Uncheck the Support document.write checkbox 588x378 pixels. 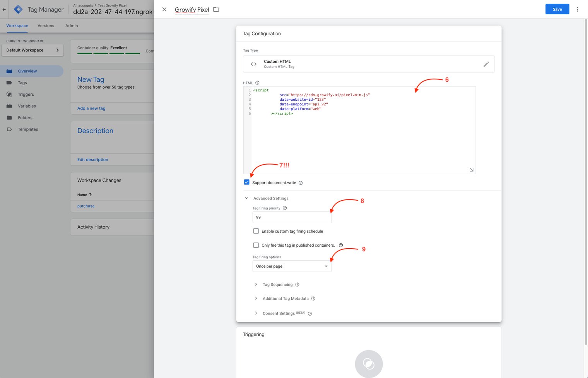247,182
